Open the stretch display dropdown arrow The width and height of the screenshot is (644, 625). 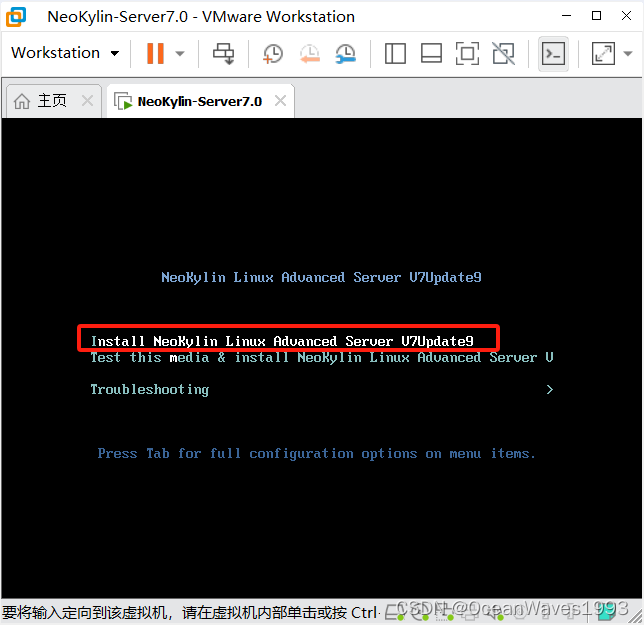(x=628, y=53)
